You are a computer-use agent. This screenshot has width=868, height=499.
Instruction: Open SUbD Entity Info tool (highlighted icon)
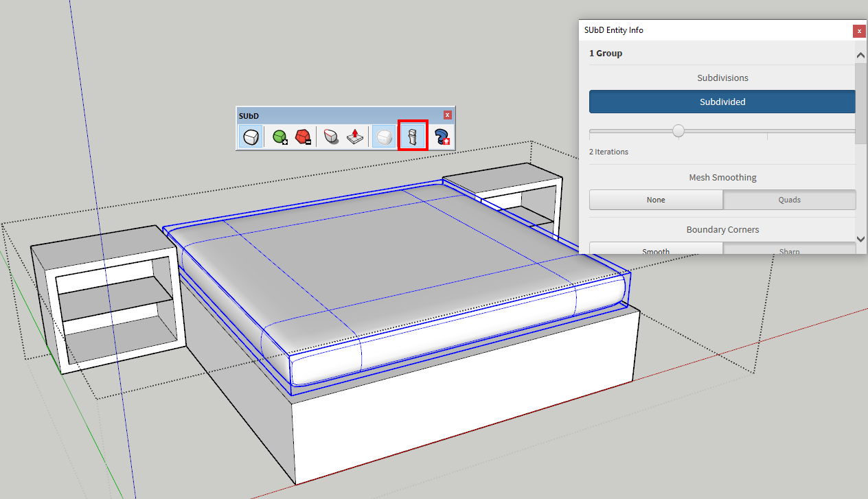coord(412,137)
